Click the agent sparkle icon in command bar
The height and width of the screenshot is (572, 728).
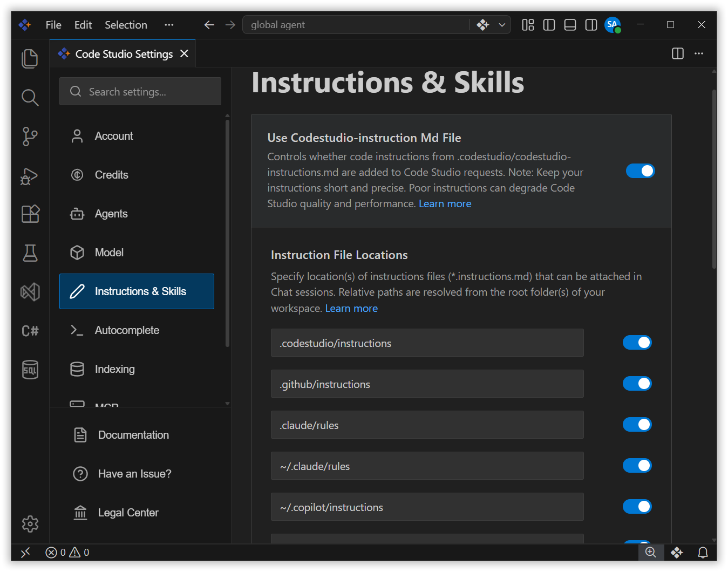pyautogui.click(x=482, y=25)
